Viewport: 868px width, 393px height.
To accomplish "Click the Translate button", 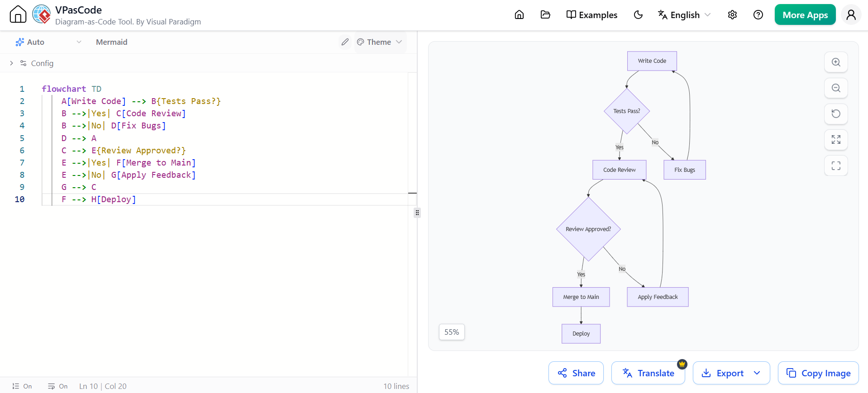I will coord(648,373).
